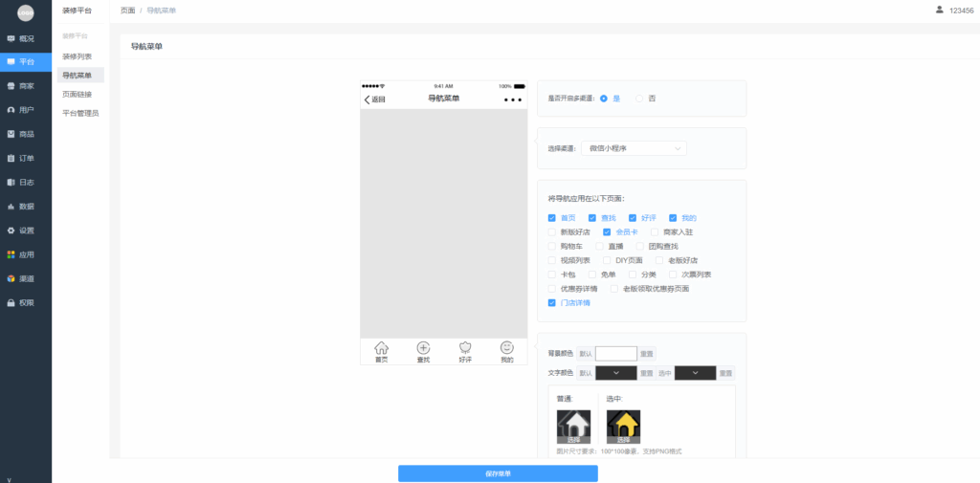The width and height of the screenshot is (980, 483).
Task: Uncheck the 门店详情 checkbox
Action: pos(552,302)
